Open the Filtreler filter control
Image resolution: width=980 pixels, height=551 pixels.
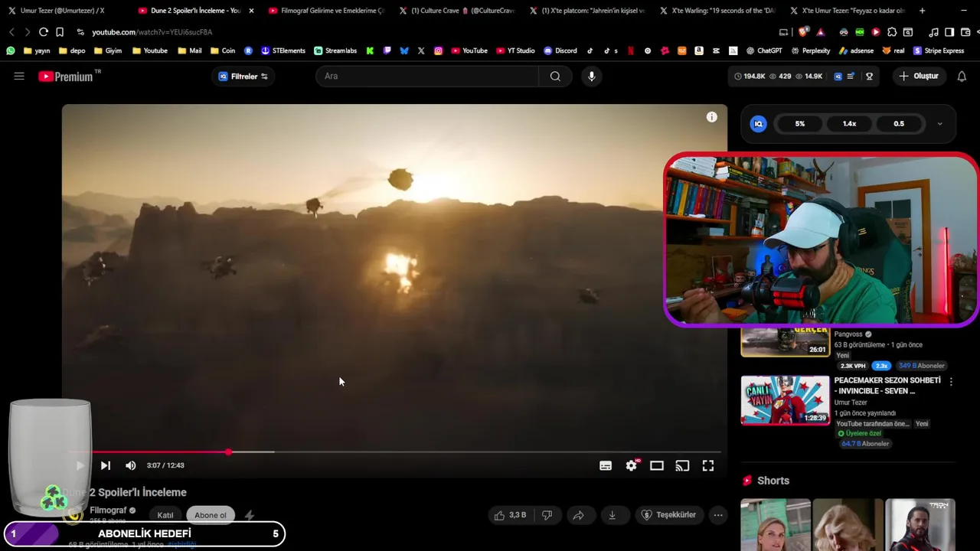243,76
